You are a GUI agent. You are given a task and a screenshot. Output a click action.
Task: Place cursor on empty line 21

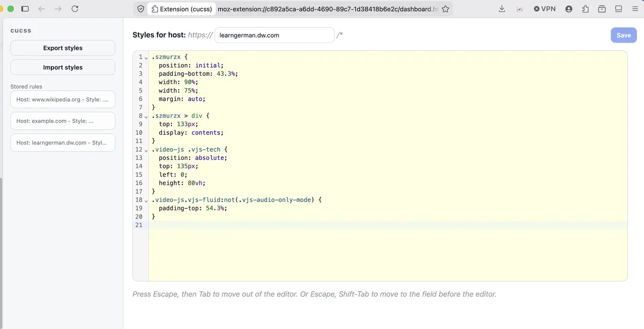(388, 225)
